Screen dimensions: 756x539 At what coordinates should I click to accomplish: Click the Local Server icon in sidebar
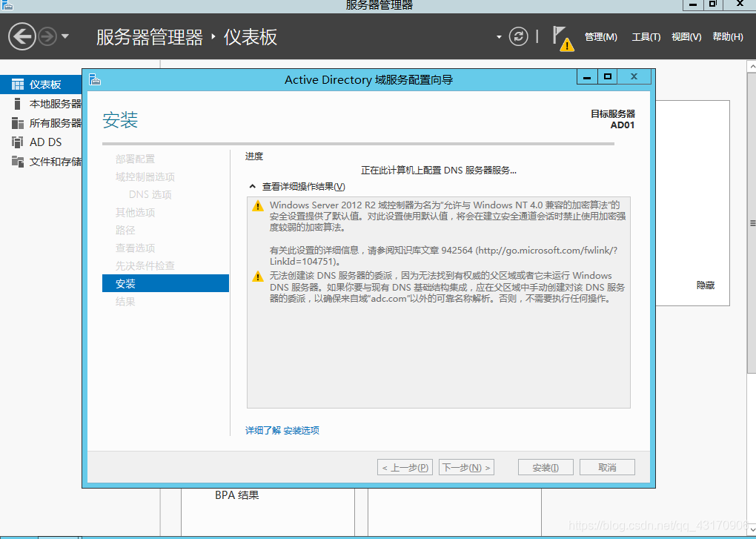pos(17,104)
